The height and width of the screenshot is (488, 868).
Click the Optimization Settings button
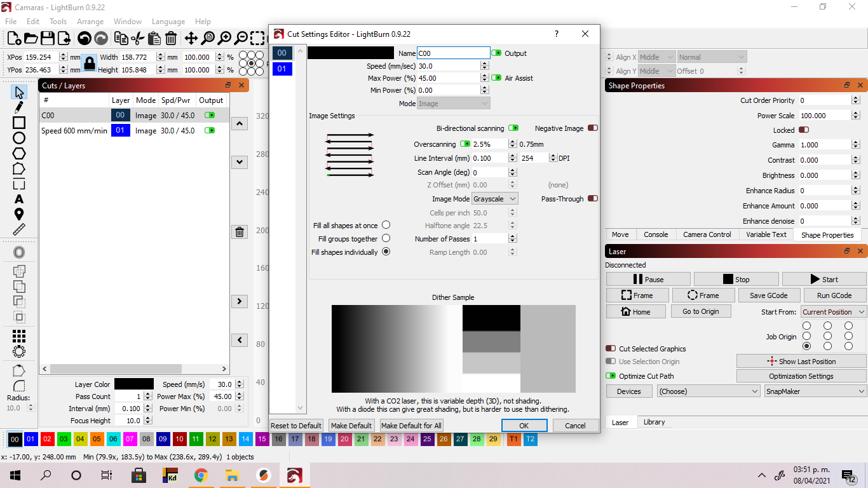[x=801, y=376]
